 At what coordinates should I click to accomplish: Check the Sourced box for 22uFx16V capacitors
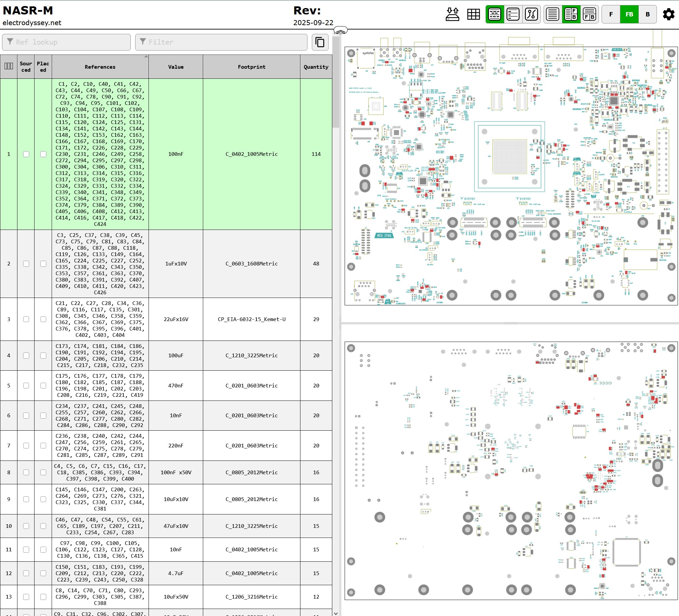[26, 319]
